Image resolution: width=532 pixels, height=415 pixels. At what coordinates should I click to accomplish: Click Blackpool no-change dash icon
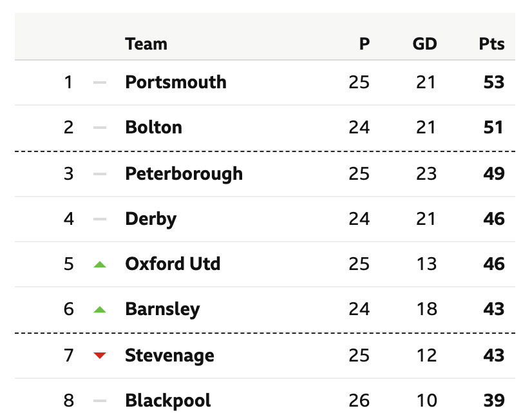tap(100, 401)
